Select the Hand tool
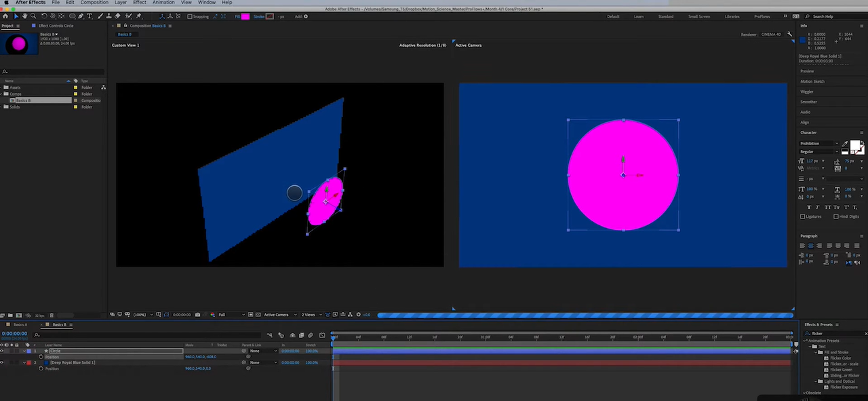The width and height of the screenshot is (868, 401). coord(24,16)
